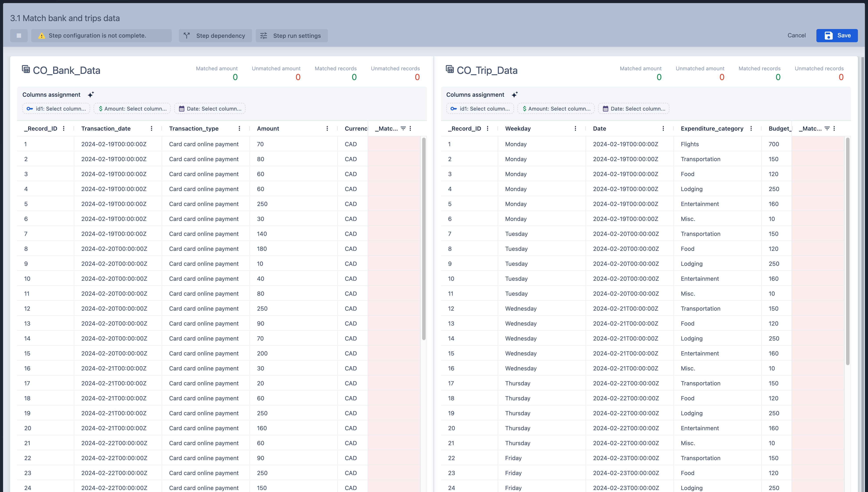
Task: Click filter icon on bank _Matc column
Action: pos(403,128)
